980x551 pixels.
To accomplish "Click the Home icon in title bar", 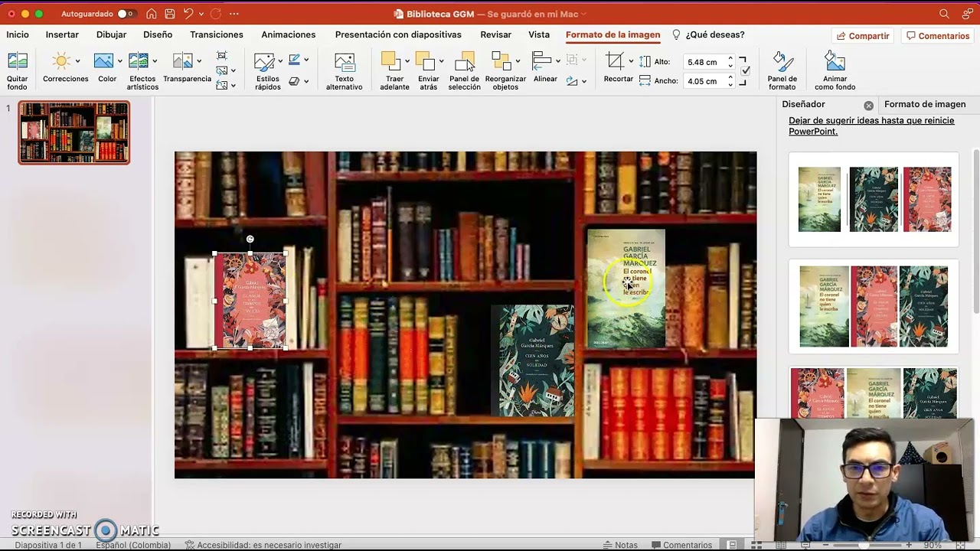I will tap(152, 14).
